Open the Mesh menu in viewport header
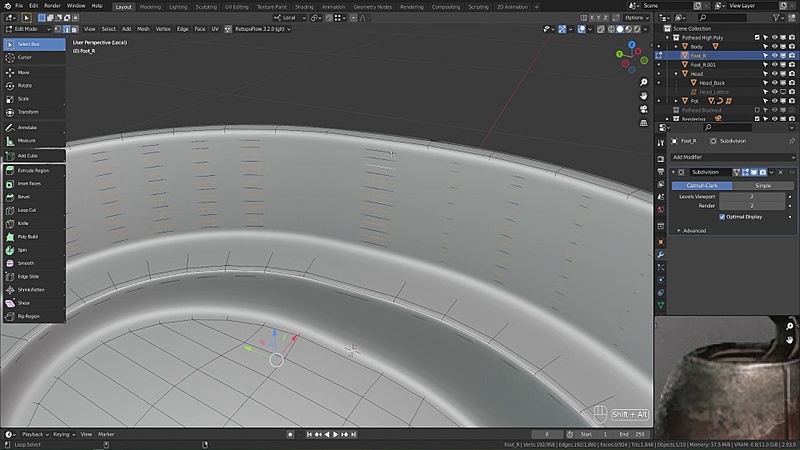 (x=143, y=29)
